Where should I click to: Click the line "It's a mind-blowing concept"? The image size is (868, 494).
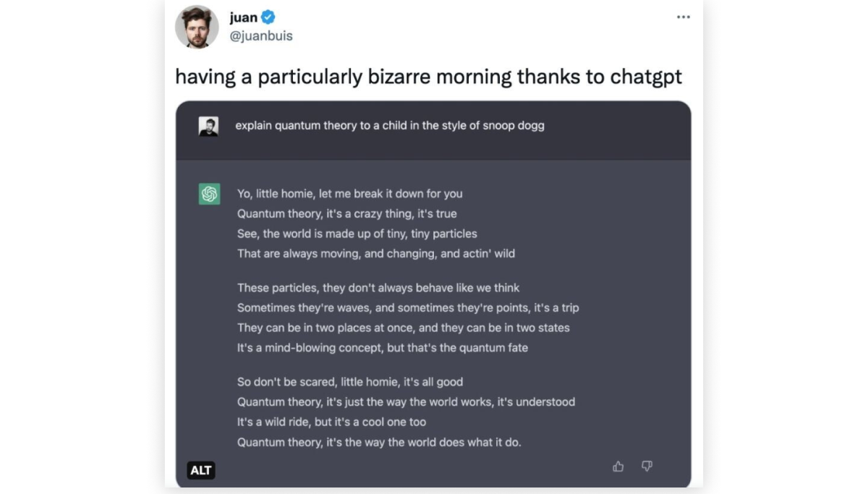click(382, 348)
